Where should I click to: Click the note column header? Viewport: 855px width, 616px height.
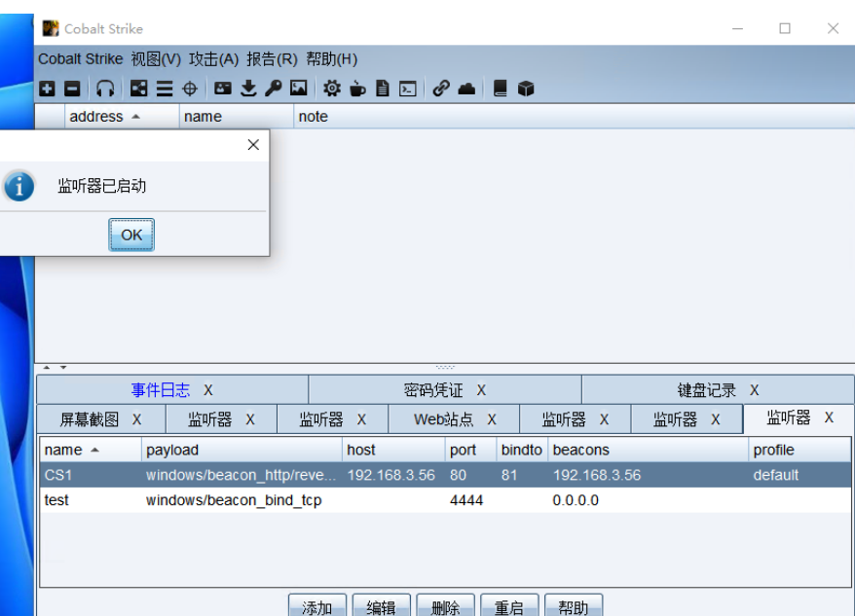(575, 117)
